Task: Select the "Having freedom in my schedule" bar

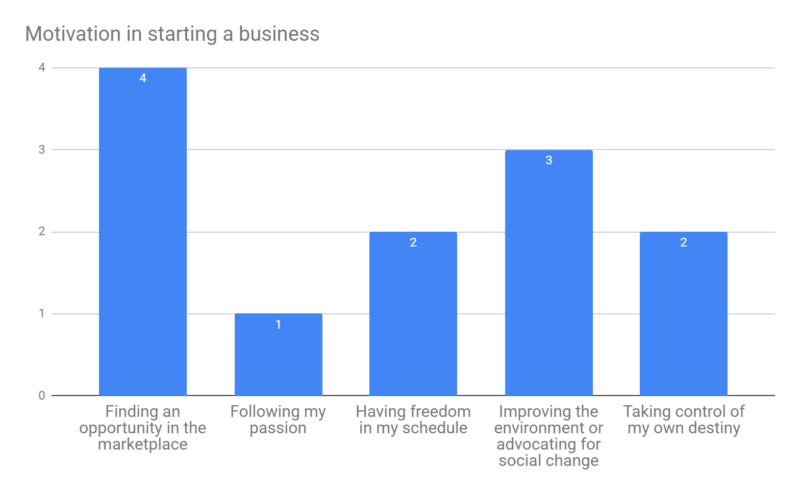Action: pyautogui.click(x=413, y=320)
